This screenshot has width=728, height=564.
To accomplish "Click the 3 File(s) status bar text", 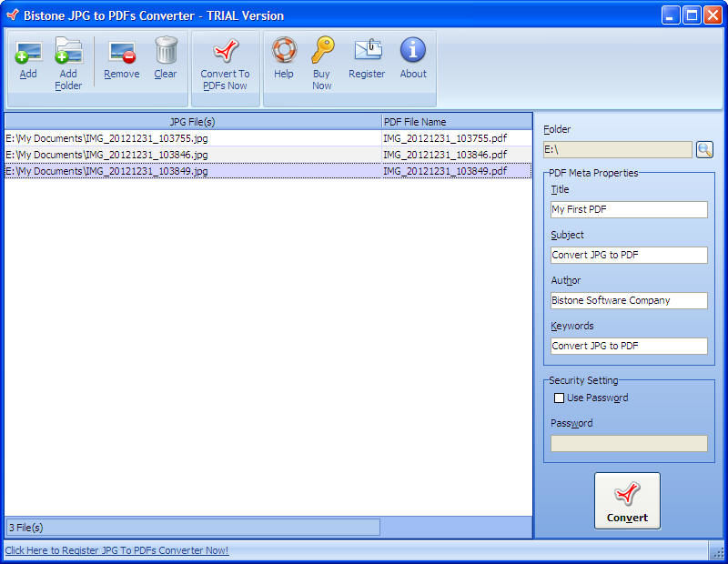I will tap(26, 528).
